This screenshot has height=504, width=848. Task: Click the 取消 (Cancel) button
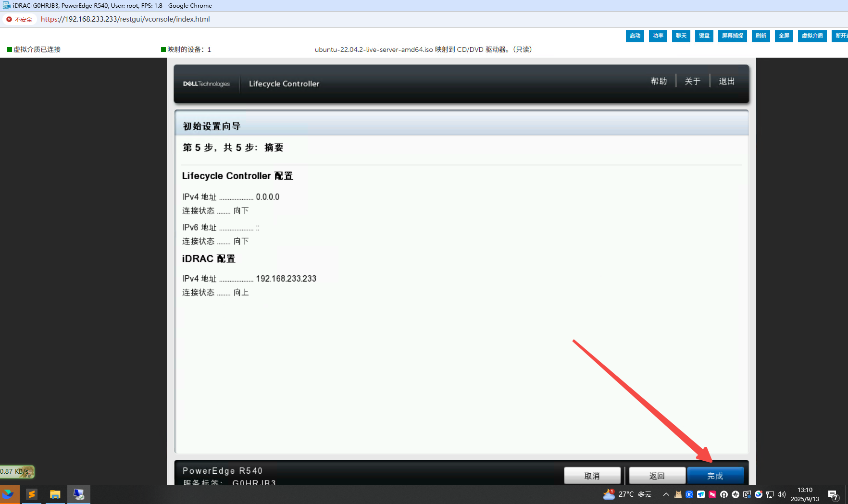(592, 476)
